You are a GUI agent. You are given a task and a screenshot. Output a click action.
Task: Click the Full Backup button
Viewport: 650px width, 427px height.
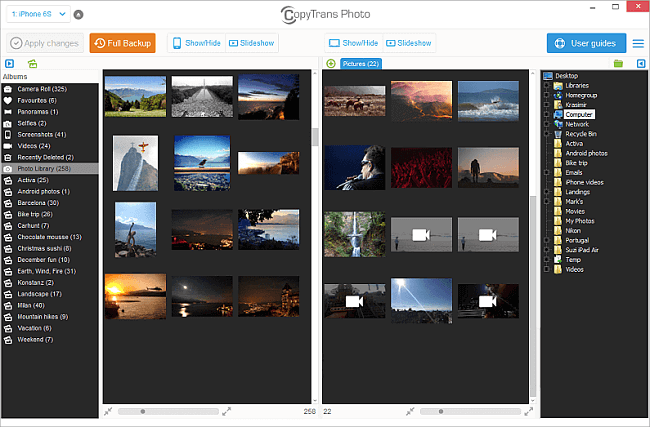(122, 43)
